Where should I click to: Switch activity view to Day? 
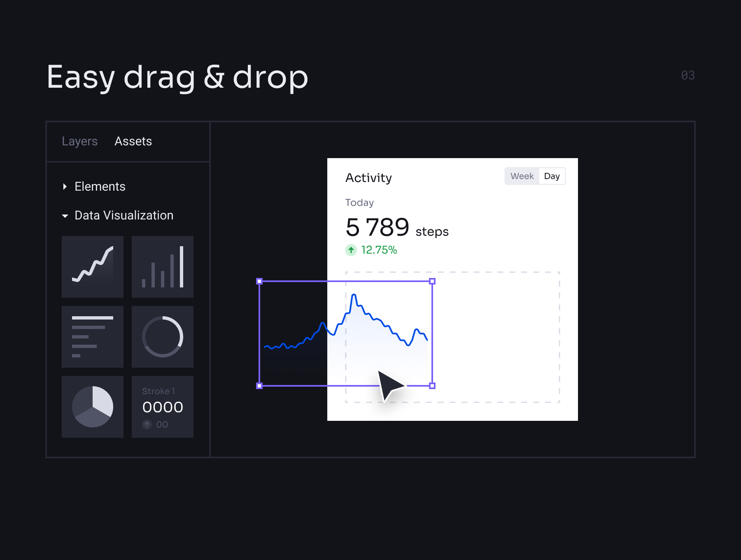pos(552,176)
